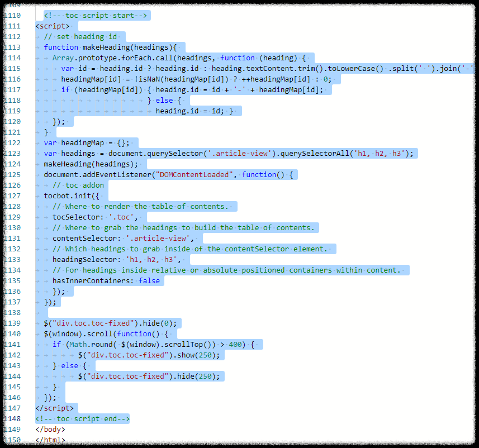
Task: Click the '<!-- toc script end-->' comment
Action: click(83, 419)
